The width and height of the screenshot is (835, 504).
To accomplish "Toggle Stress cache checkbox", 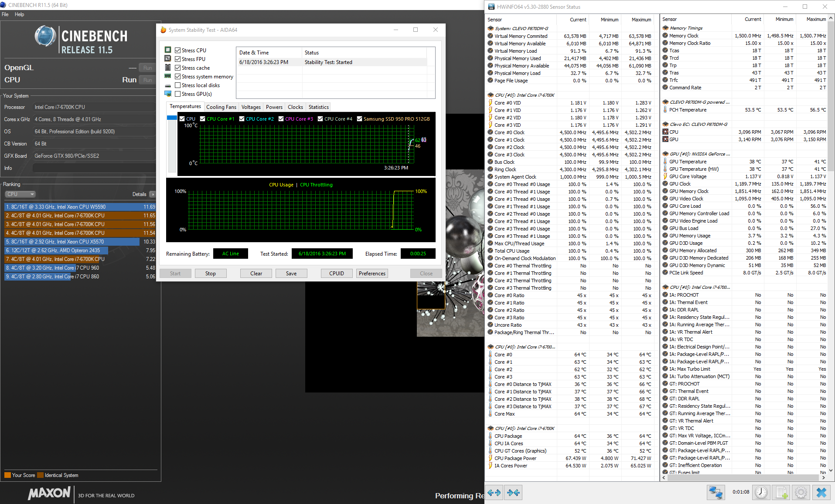I will [x=177, y=68].
